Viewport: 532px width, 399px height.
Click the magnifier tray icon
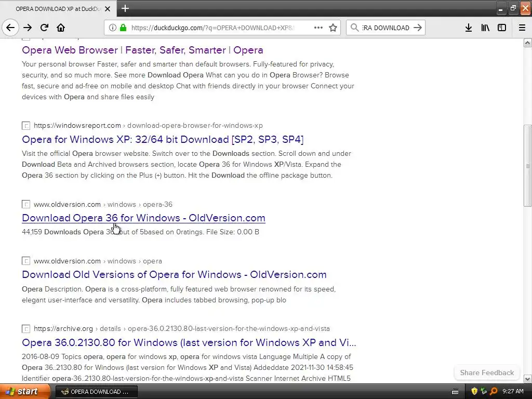point(494,392)
